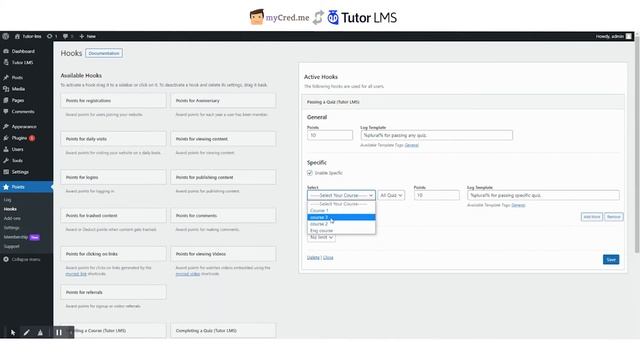This screenshot has width=640, height=360.
Task: Click the Collapse menu icon
Action: tap(6, 260)
